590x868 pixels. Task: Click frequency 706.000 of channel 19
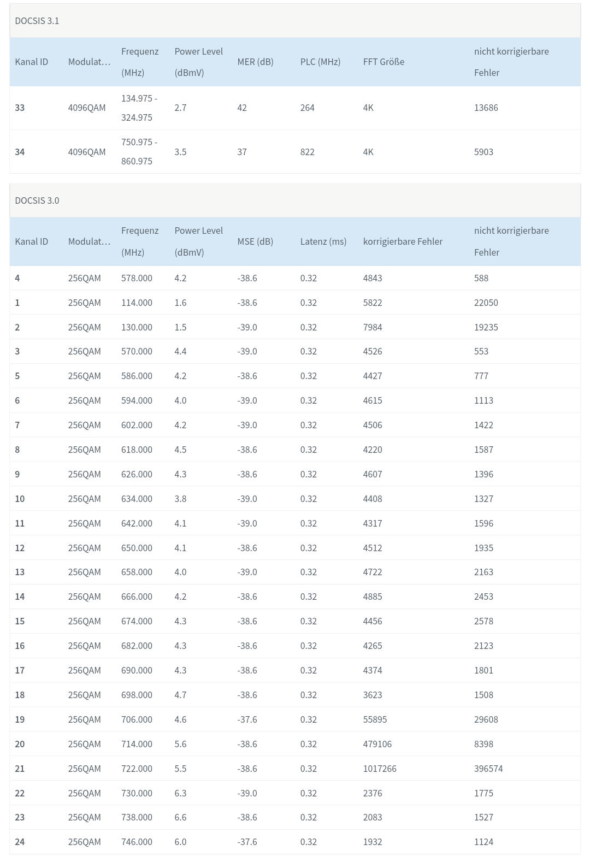click(137, 719)
